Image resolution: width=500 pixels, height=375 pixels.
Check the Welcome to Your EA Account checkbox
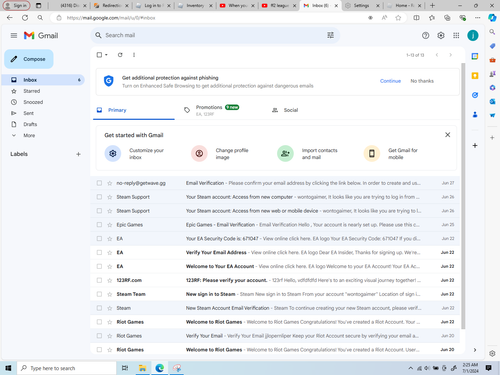point(99,266)
